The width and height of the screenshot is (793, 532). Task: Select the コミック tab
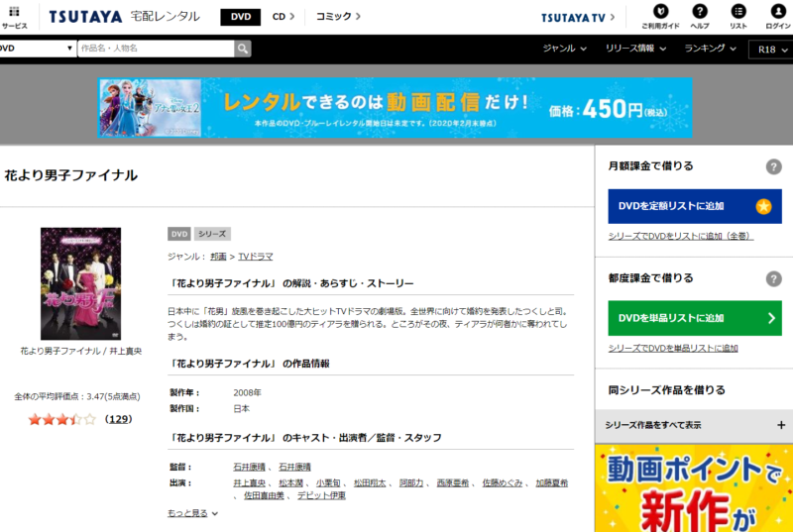point(338,17)
